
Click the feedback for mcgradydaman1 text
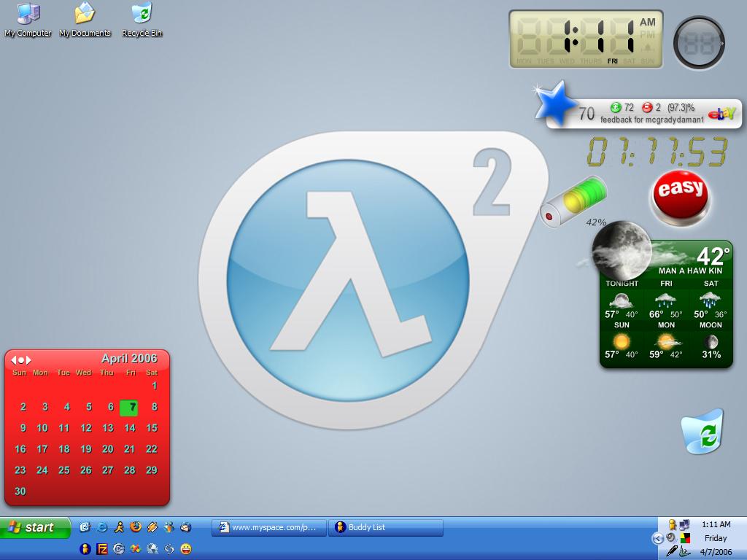(651, 120)
